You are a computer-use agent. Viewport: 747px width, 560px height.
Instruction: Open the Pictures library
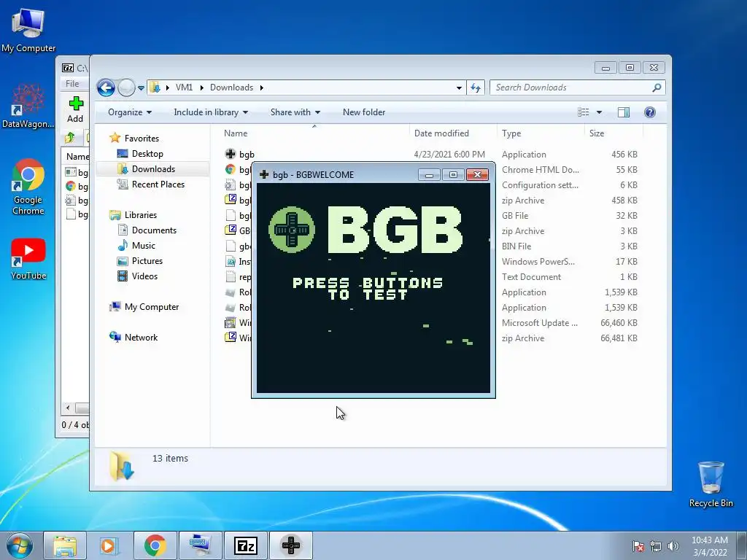147,261
